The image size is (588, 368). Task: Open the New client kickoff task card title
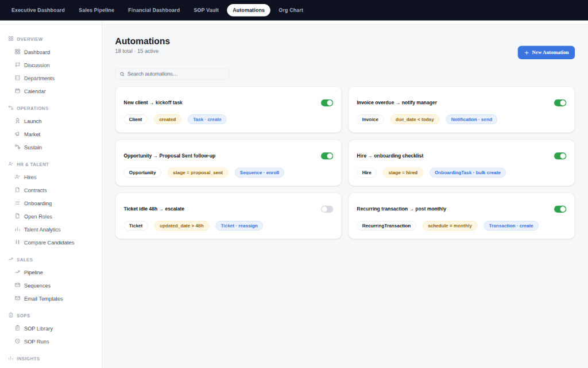coord(153,102)
